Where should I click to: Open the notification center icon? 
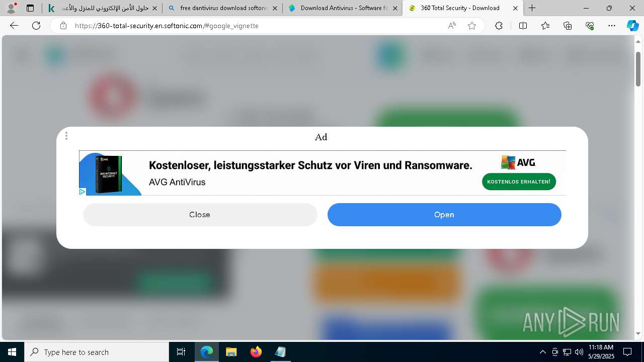coord(627,352)
